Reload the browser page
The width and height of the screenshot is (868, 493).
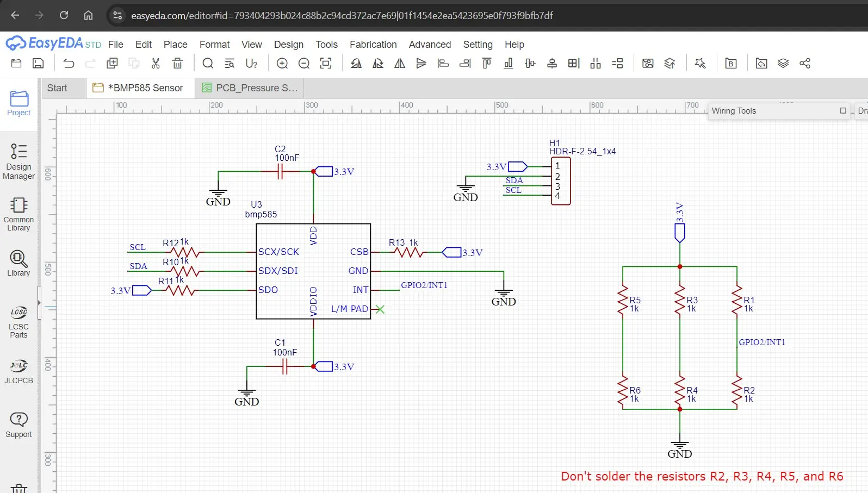[x=64, y=15]
